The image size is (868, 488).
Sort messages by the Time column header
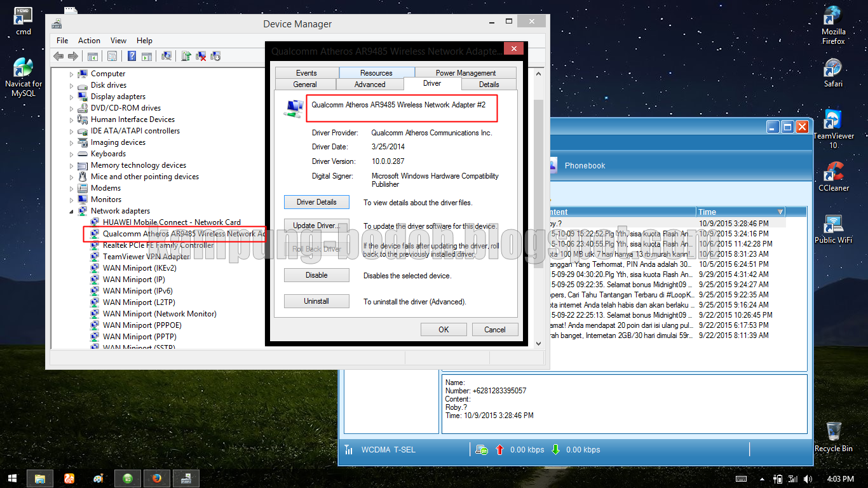tap(740, 212)
